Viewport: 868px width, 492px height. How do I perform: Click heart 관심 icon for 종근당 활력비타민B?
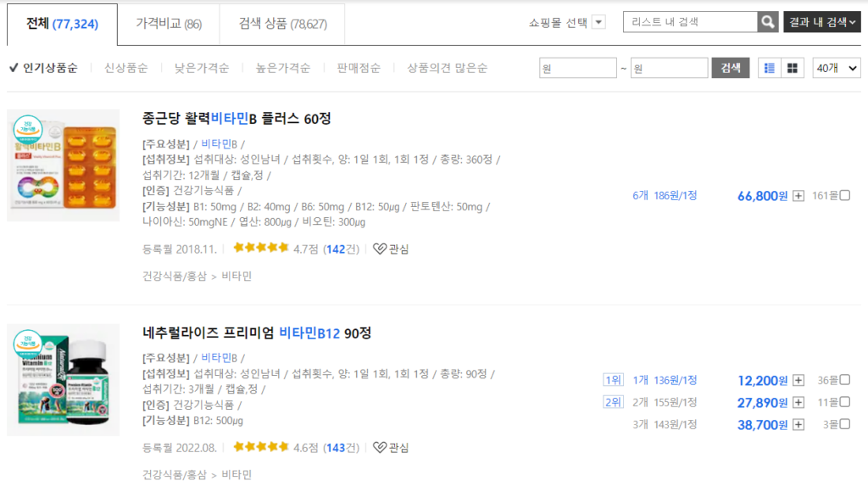tap(391, 249)
